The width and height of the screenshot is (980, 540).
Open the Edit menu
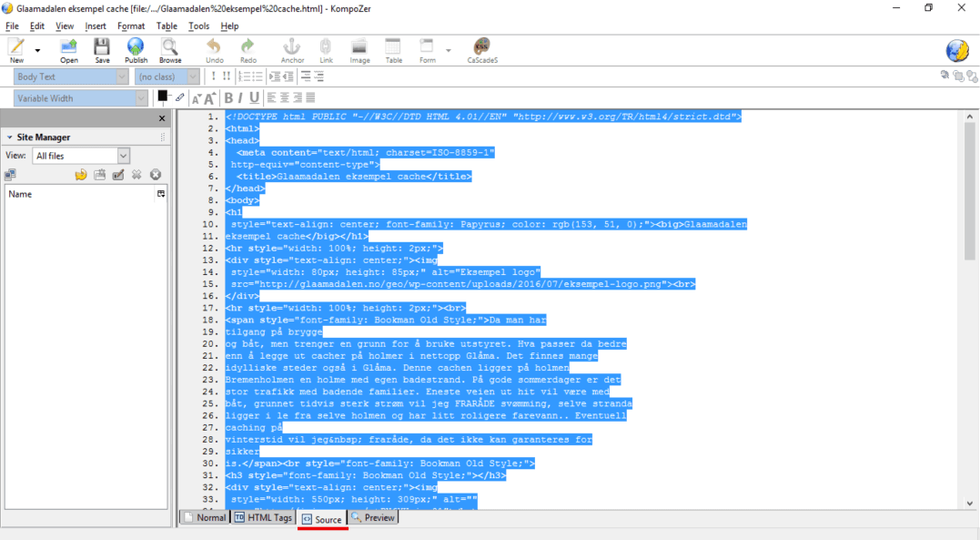(37, 26)
